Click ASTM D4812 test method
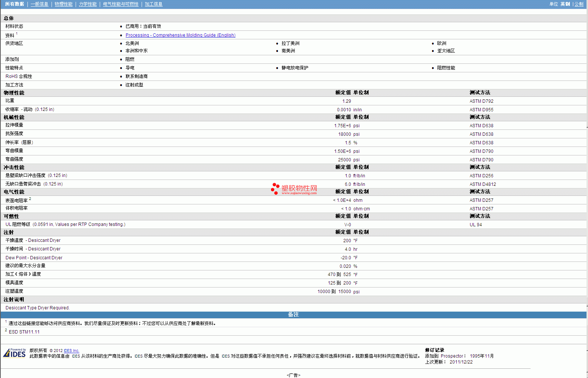 click(x=483, y=184)
